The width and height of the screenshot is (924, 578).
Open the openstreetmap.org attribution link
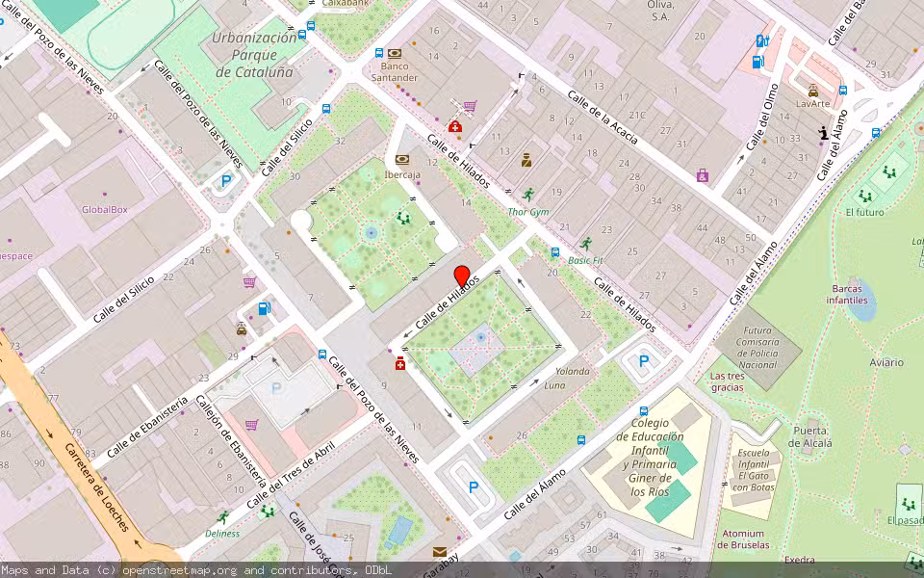pyautogui.click(x=183, y=569)
